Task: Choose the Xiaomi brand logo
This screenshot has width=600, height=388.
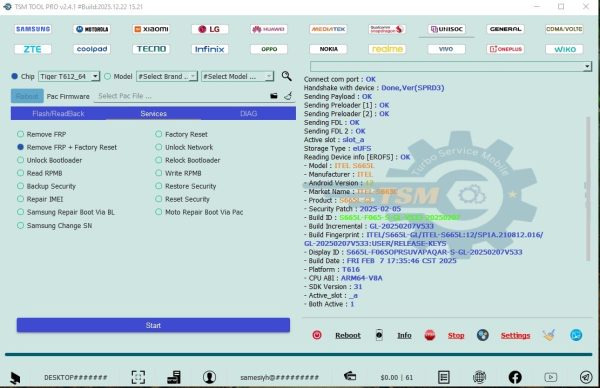Action: [x=151, y=29]
